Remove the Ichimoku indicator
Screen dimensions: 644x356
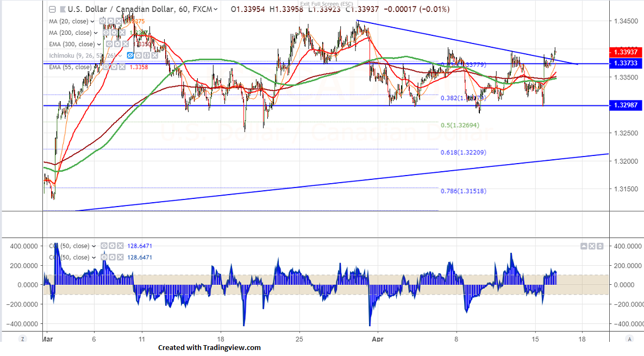tap(155, 55)
